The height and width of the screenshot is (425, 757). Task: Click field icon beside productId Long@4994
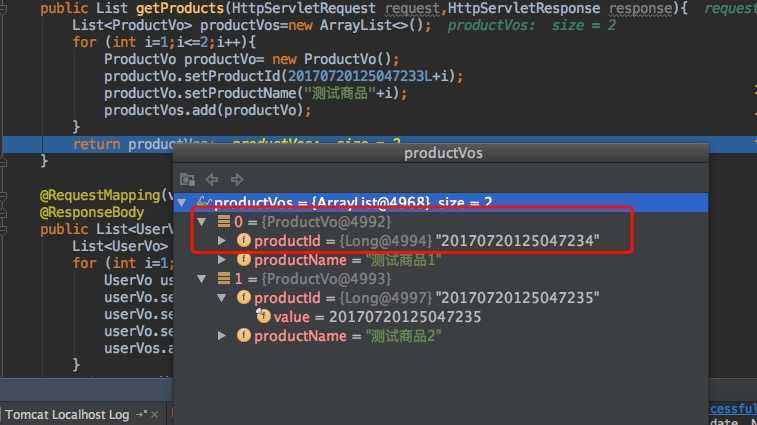pyautogui.click(x=244, y=240)
